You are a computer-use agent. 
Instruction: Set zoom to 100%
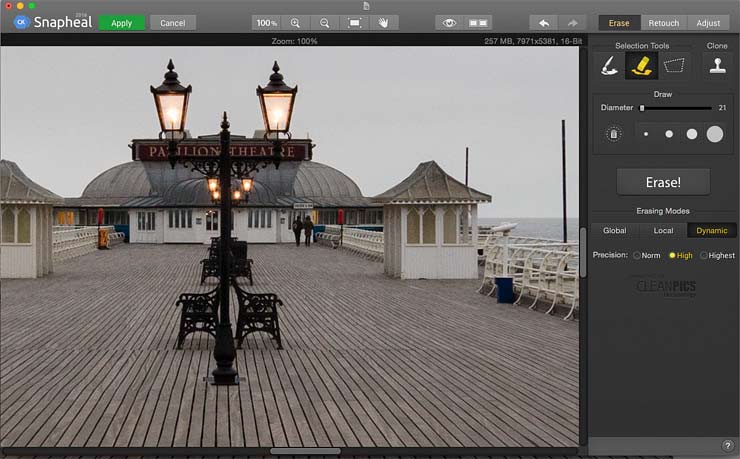coord(267,23)
